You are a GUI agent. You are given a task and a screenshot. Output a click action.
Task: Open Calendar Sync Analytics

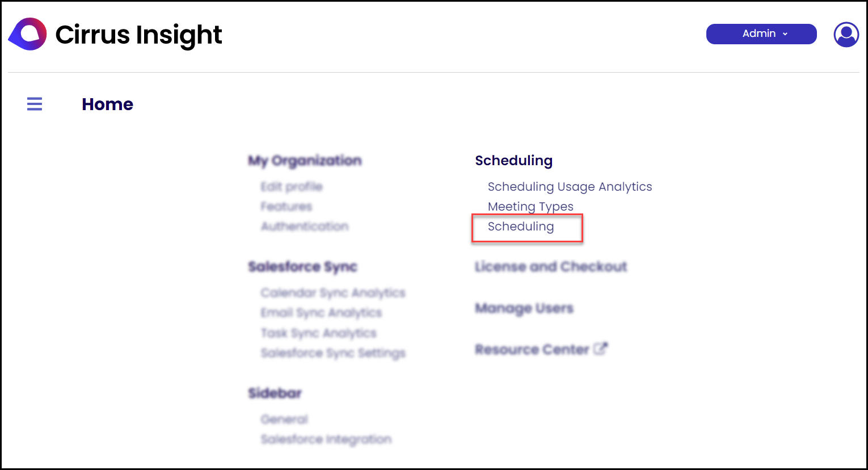coord(333,293)
